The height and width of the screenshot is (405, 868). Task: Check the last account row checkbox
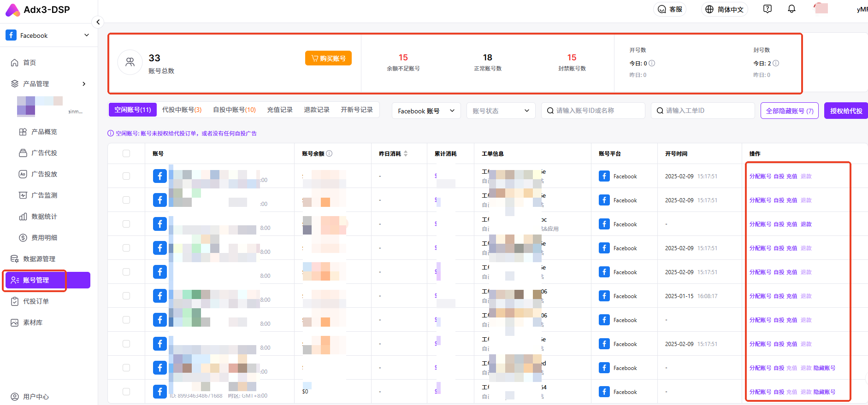[x=126, y=392]
